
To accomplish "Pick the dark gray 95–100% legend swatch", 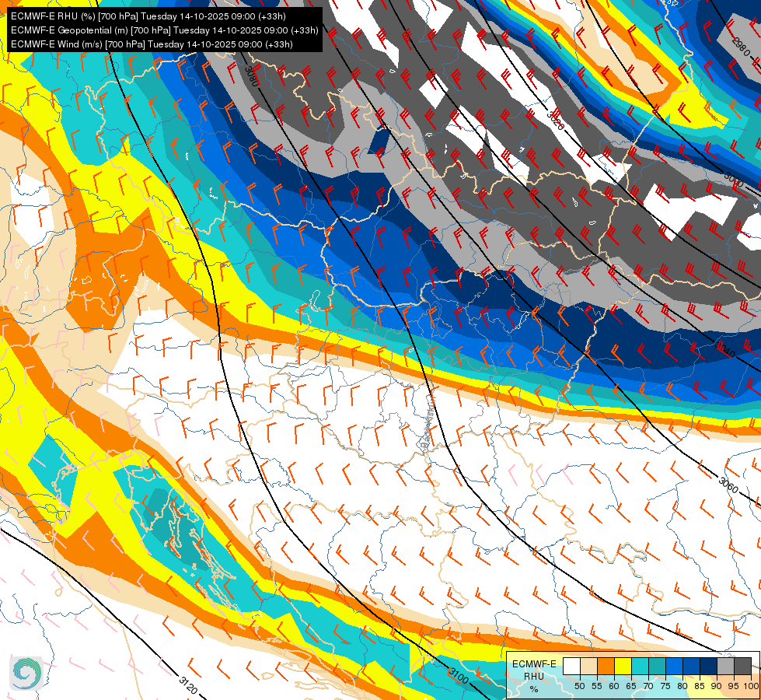I will tap(742, 666).
